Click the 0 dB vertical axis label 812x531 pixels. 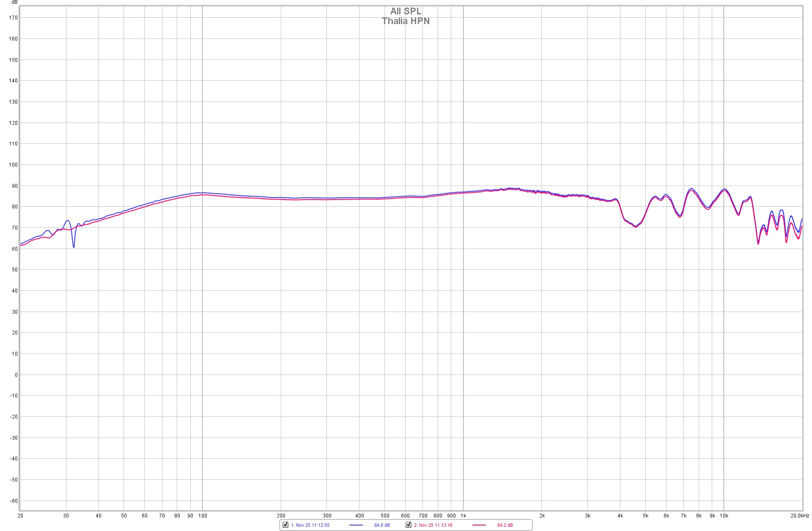tap(16, 375)
